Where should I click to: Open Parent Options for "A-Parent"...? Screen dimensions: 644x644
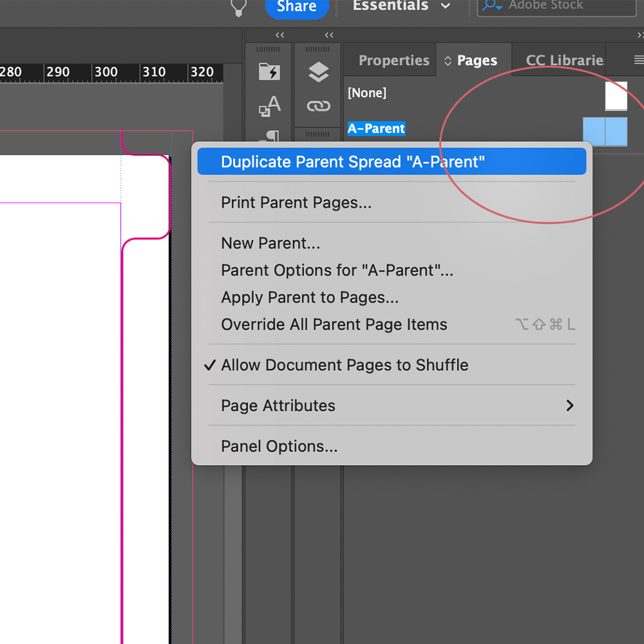pos(392,270)
